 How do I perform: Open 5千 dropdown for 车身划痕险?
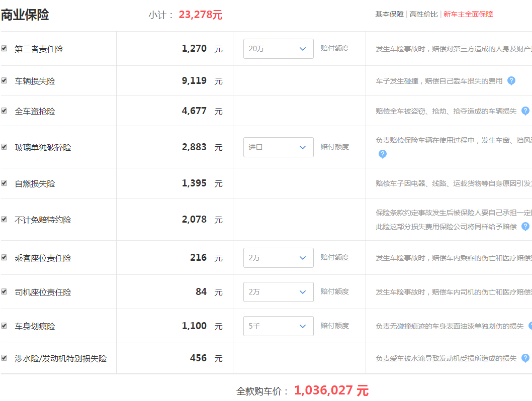[278, 326]
